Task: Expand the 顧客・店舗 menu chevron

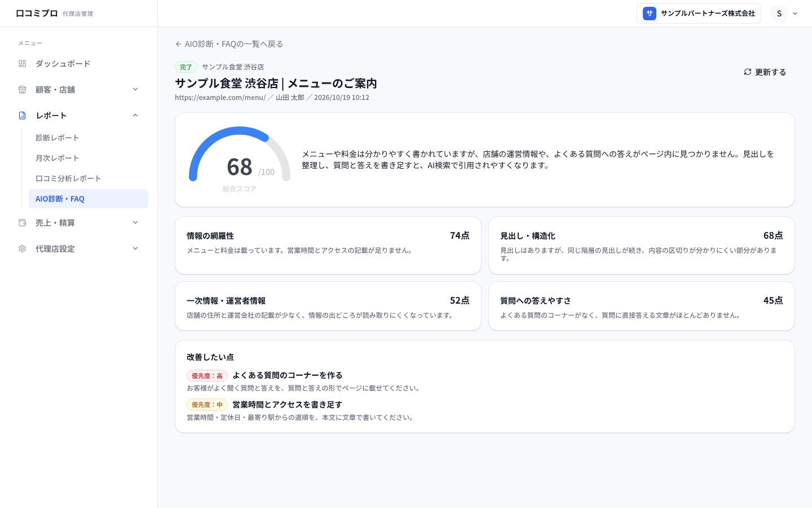Action: (x=135, y=89)
